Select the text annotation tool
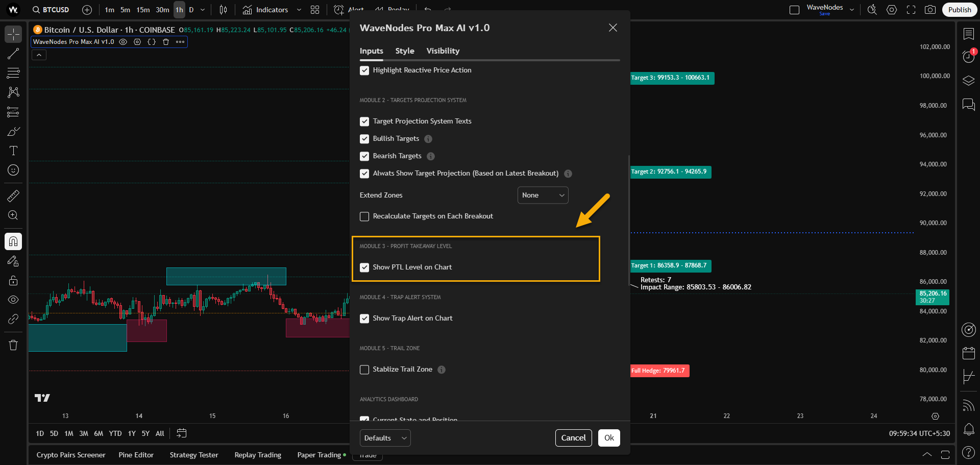 coord(13,151)
